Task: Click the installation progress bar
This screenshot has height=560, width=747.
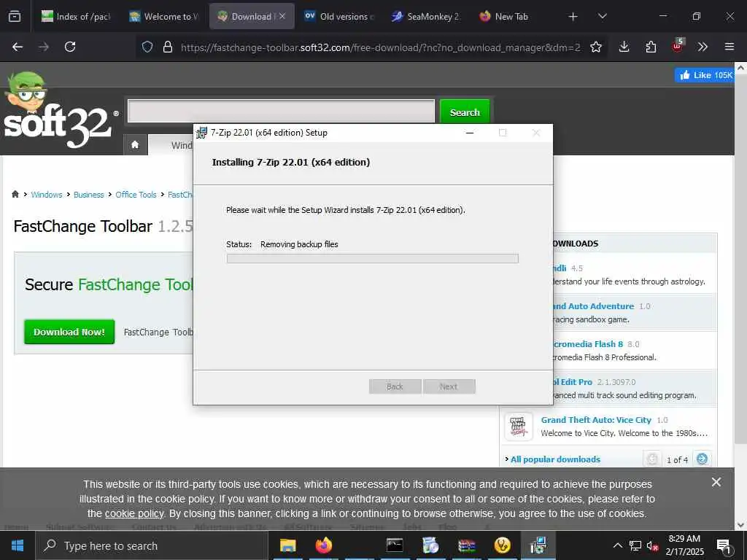Action: coord(373,259)
